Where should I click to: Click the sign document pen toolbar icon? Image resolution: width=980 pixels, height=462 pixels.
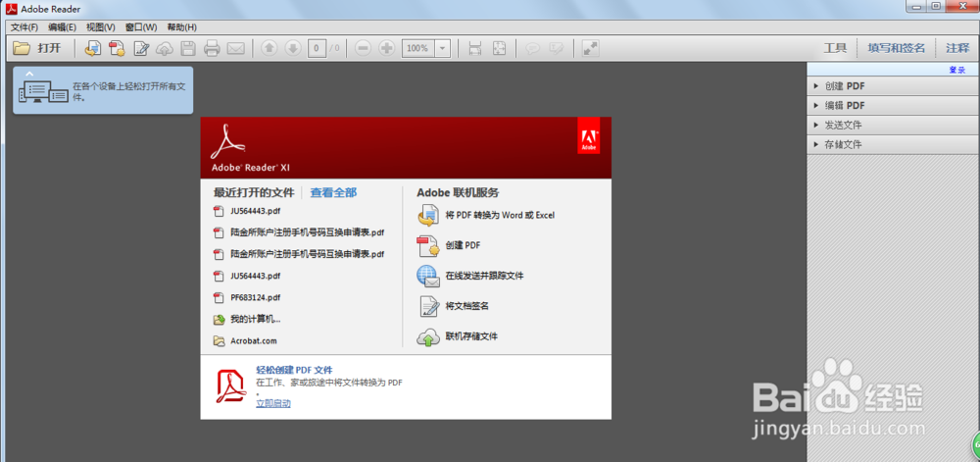click(141, 48)
